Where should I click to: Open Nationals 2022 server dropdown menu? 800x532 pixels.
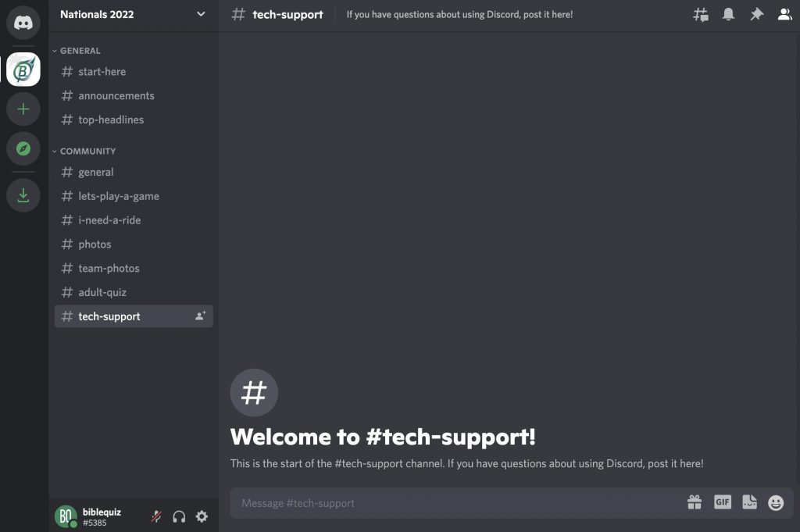(x=201, y=14)
